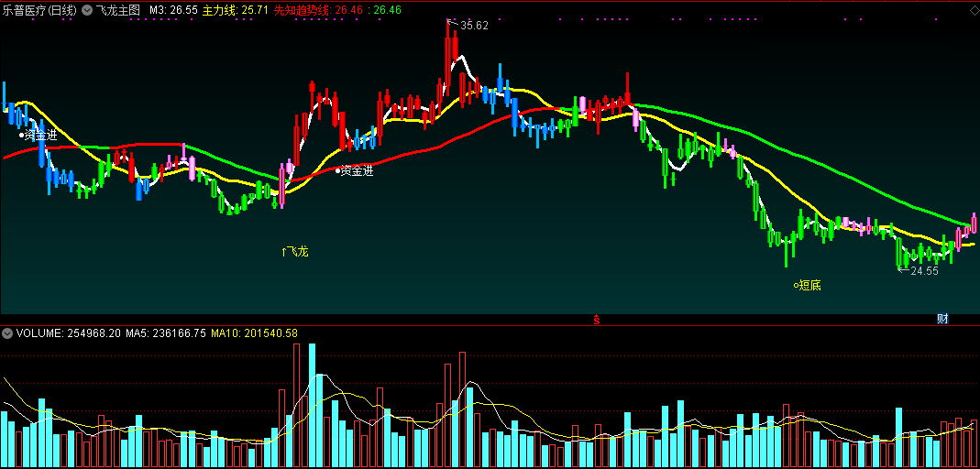Image resolution: width=980 pixels, height=469 pixels.
Task: Click the red 先知趋势线: 26.46 label
Action: pyautogui.click(x=320, y=10)
